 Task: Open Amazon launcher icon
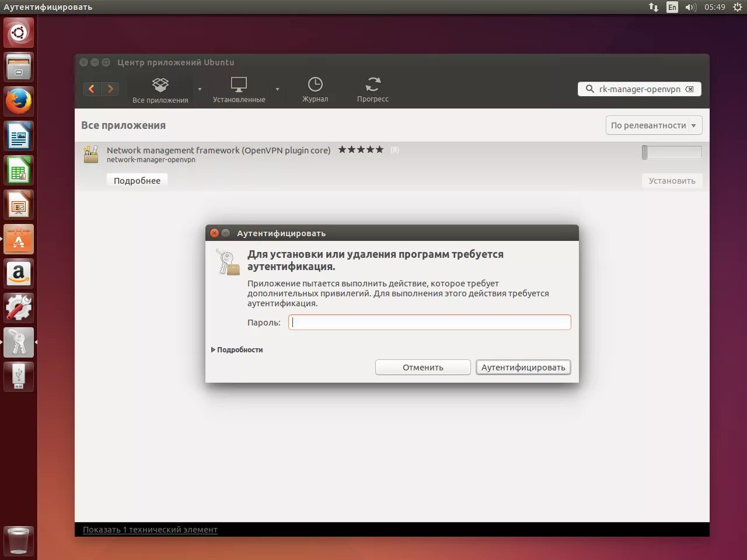click(19, 274)
